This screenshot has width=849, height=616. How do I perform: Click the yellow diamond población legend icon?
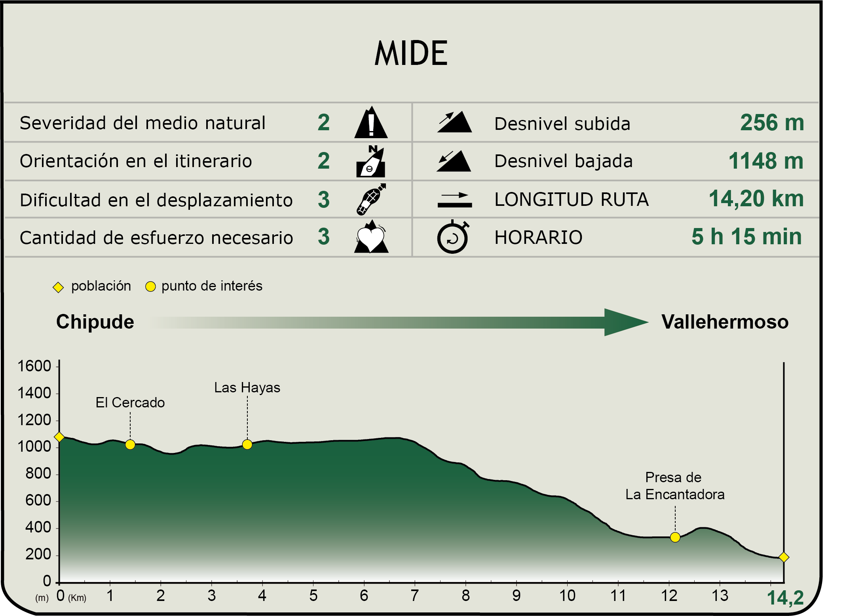tap(58, 287)
